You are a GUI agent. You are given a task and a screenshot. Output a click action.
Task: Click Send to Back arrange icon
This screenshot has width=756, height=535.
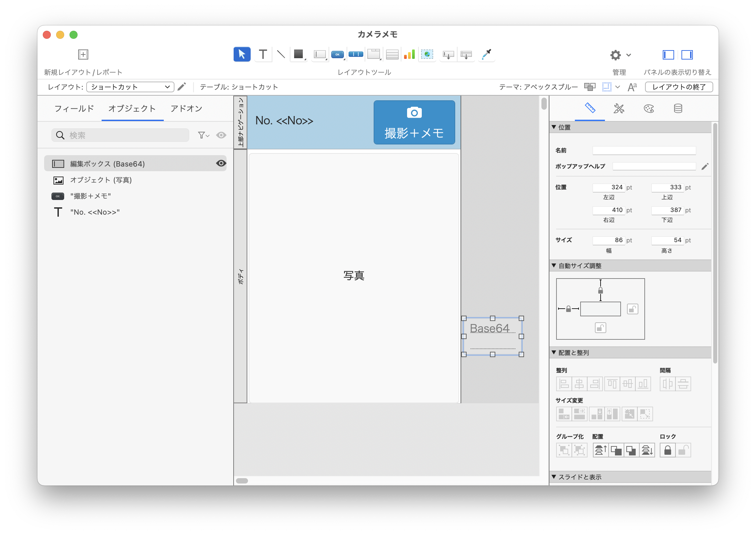point(647,450)
